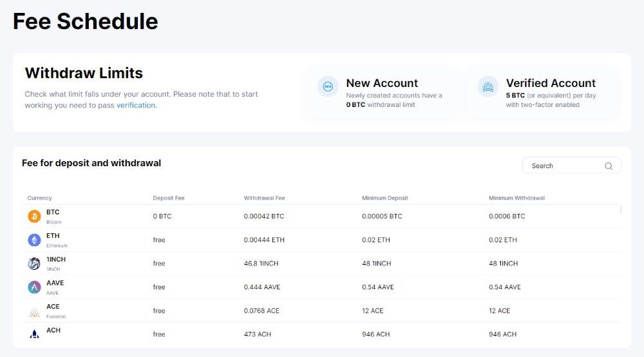Click the 1INCH token icon
Screen dimensions: 644x357
pyautogui.click(x=34, y=264)
